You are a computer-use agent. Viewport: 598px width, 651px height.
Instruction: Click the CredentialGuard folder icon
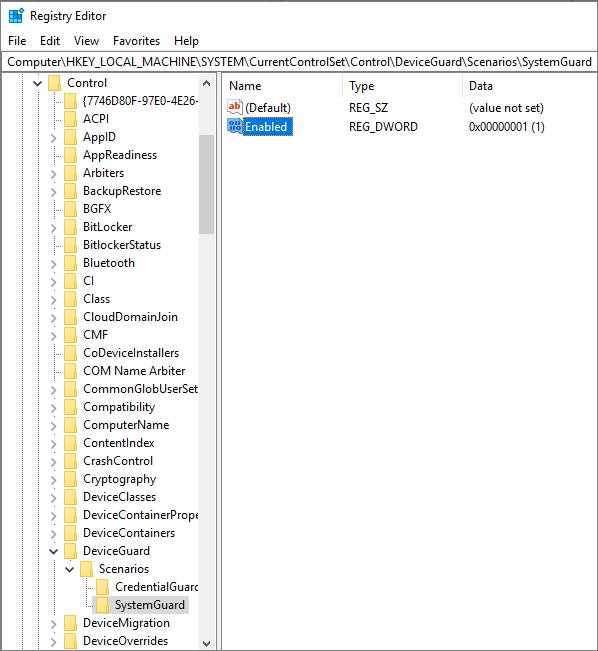102,587
